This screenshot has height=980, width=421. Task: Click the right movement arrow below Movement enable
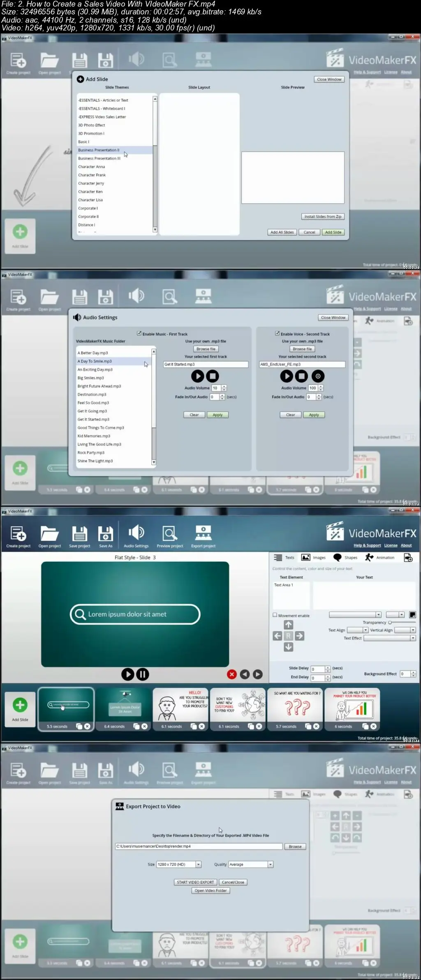tap(300, 636)
